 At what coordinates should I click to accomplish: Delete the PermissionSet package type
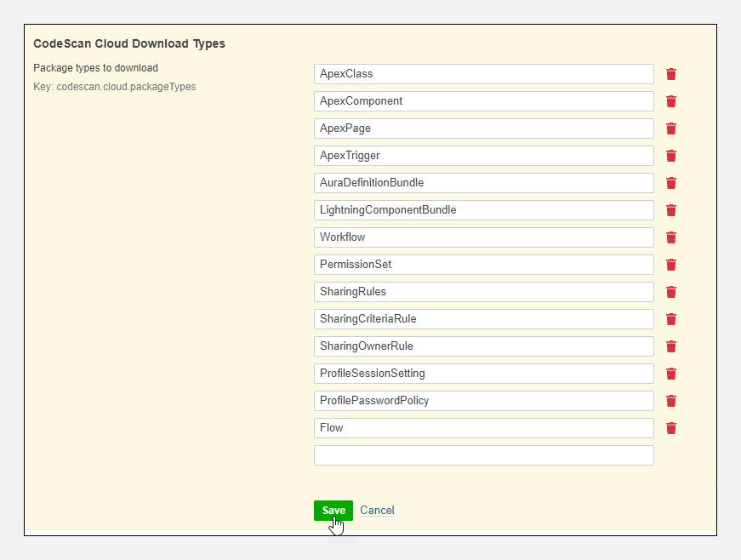pos(671,265)
